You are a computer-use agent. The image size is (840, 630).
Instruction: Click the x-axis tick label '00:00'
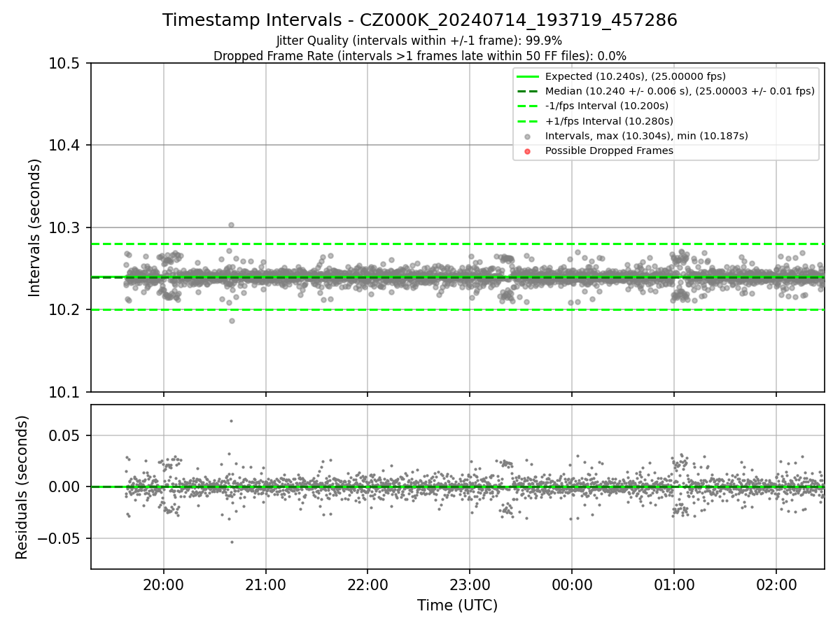click(572, 584)
